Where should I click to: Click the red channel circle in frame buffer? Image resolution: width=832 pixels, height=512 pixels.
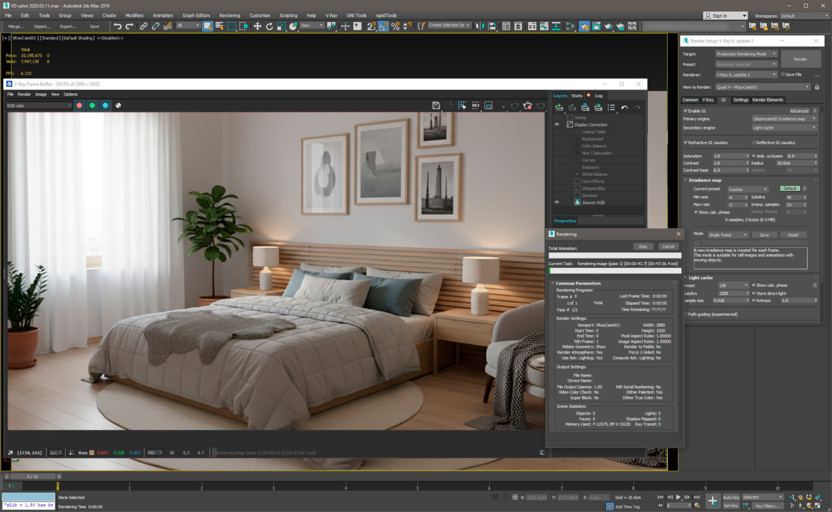tap(80, 105)
